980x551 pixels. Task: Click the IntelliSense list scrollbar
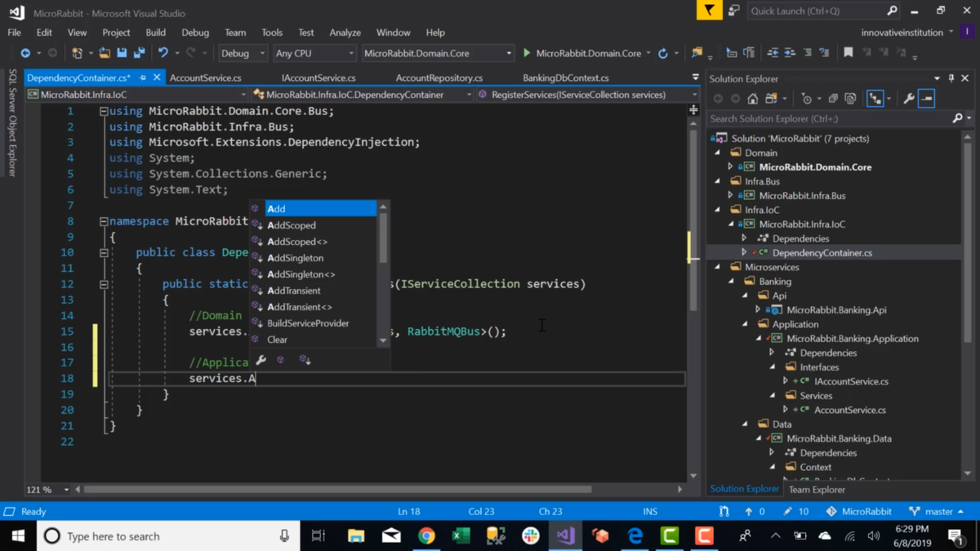click(x=383, y=273)
